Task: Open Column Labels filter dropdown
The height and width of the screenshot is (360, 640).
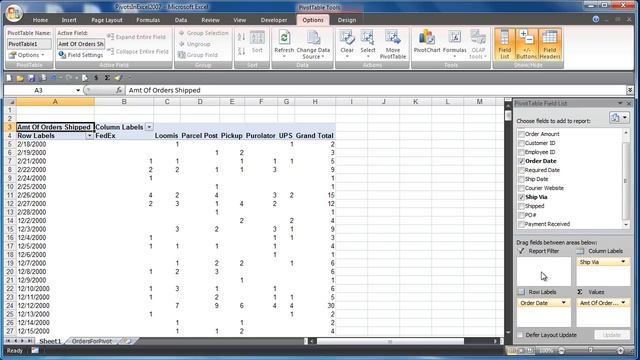Action: tap(149, 127)
